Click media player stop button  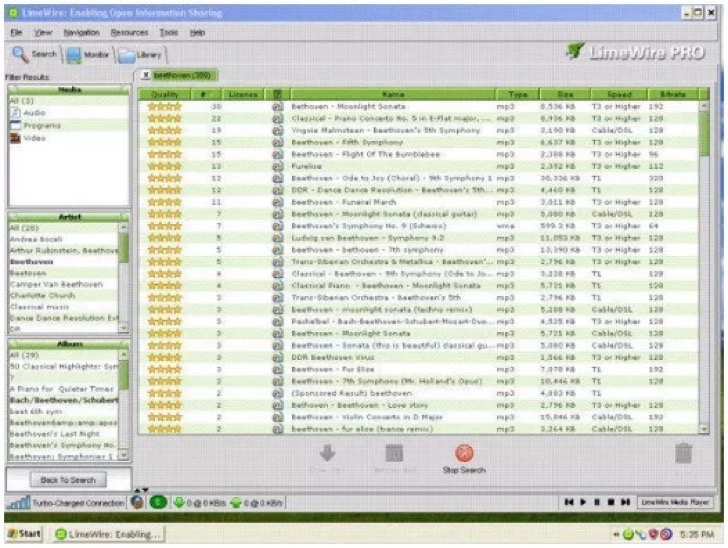coord(611,502)
